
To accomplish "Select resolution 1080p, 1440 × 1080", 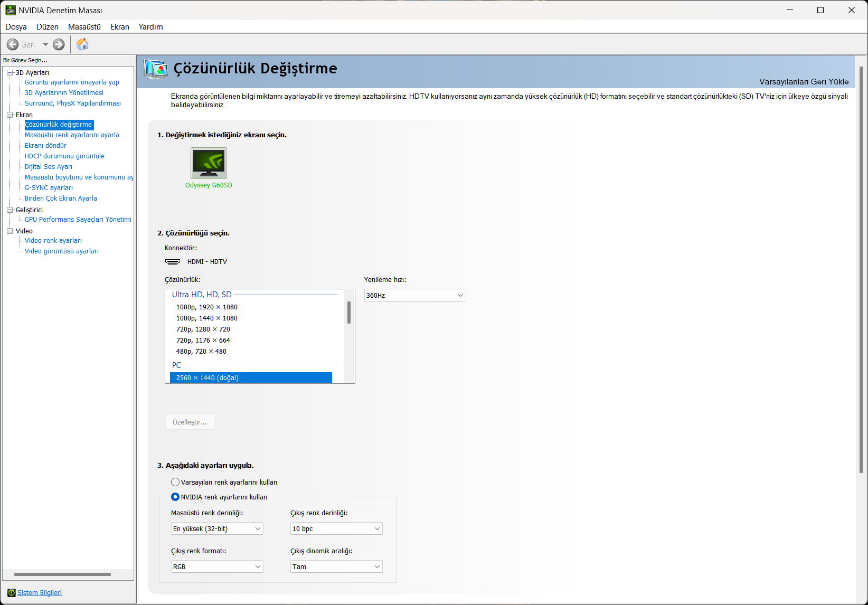I will click(x=207, y=318).
